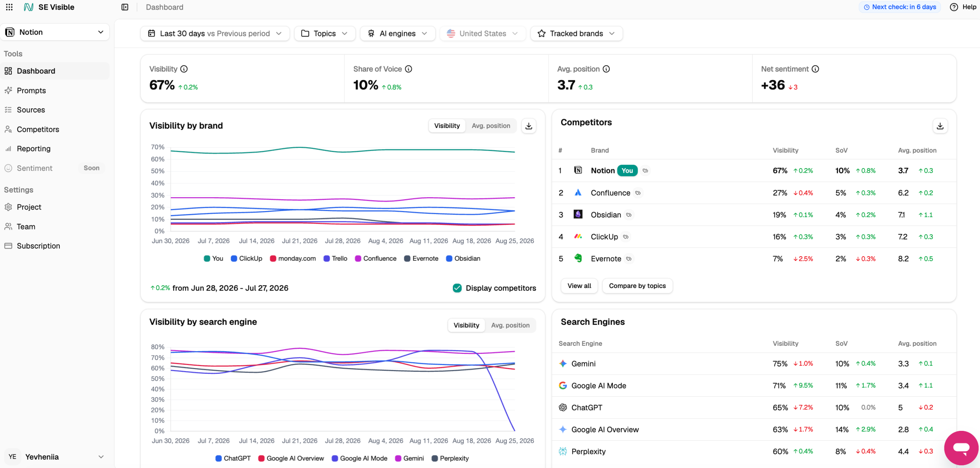980x468 pixels.
Task: Toggle monday.com series in brand legend
Action: click(293, 259)
